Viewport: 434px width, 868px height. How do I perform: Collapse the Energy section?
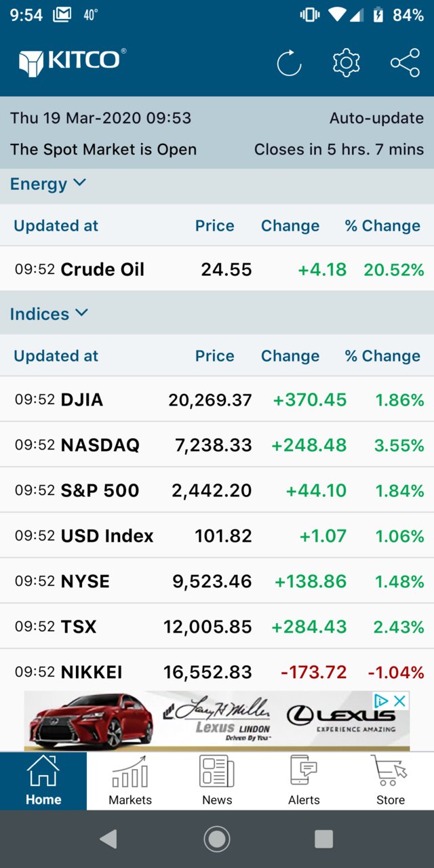(x=48, y=184)
